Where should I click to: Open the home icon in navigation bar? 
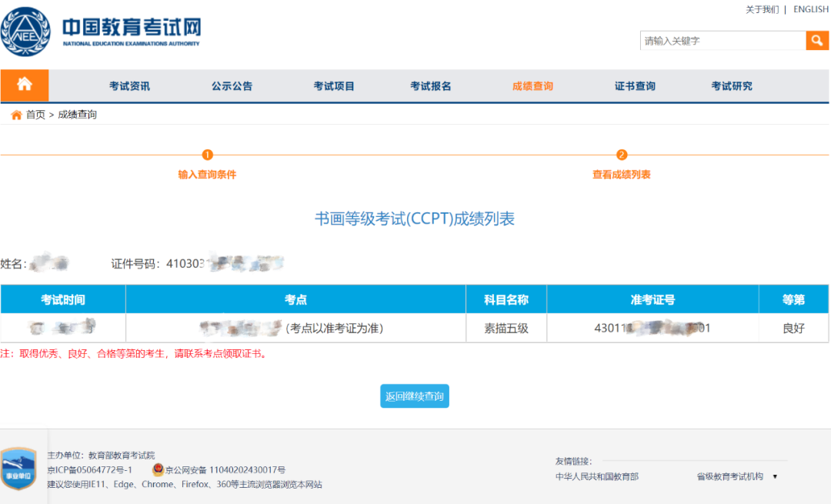25,85
